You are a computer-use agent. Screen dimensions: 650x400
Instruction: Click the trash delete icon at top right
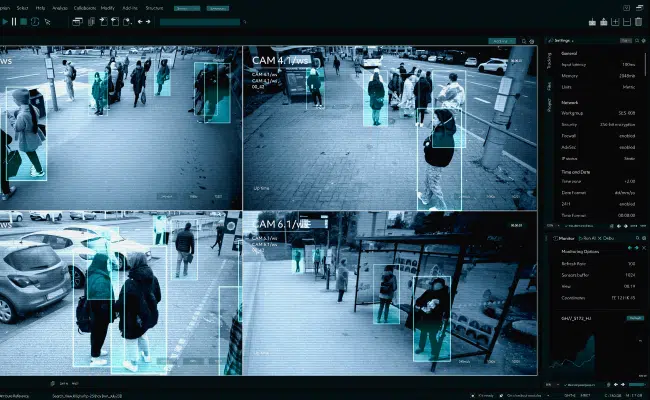639,22
